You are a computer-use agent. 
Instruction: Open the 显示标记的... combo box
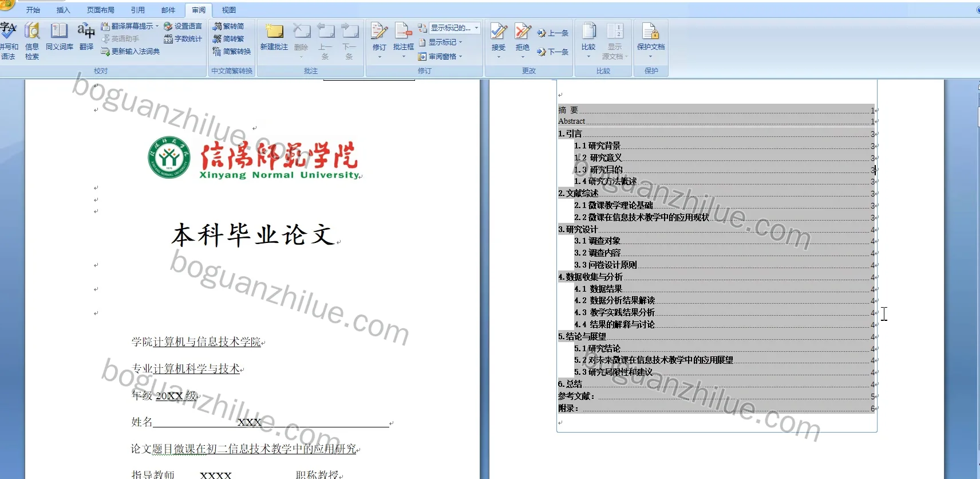coord(455,28)
